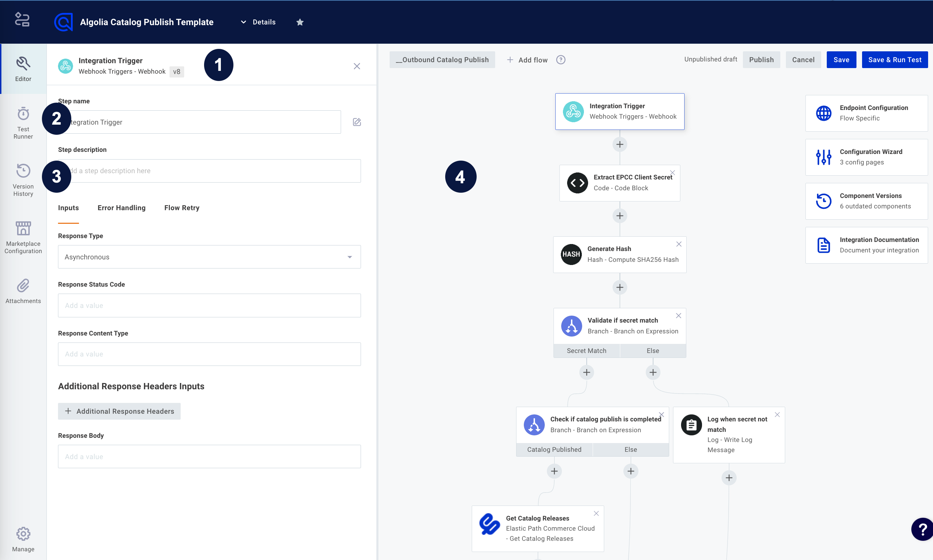Add a step under the catalog Else branch

coord(630,471)
